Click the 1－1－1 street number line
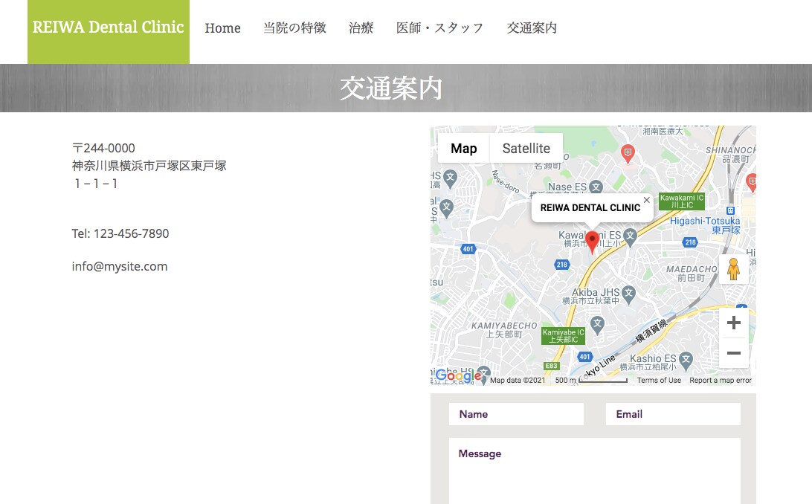The image size is (812, 504). coord(96,184)
